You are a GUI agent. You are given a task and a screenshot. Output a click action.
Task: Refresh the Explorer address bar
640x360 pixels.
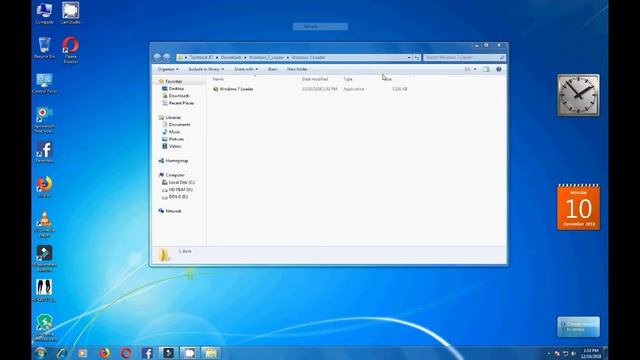pos(417,58)
